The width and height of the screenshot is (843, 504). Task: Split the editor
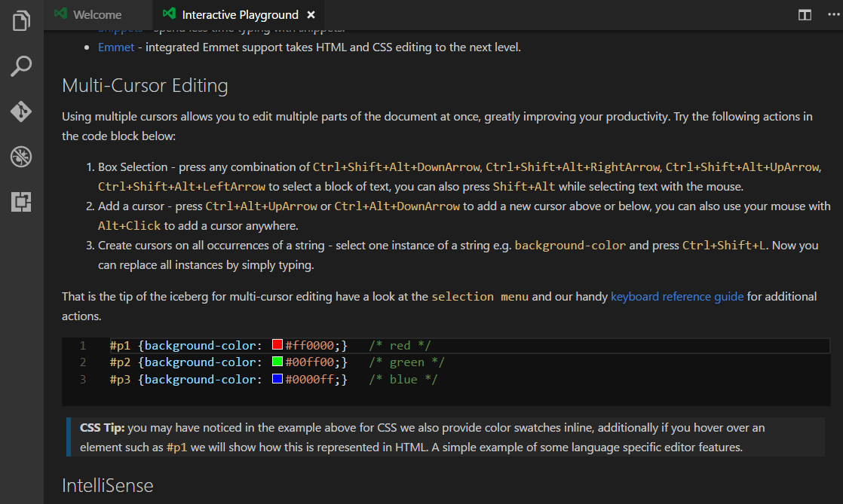[x=805, y=14]
